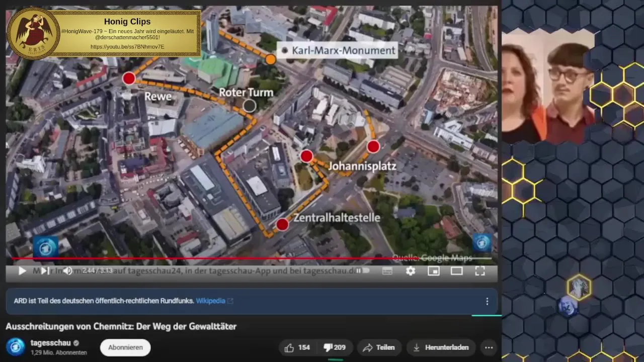Seek along the red progress bar

tap(252, 258)
